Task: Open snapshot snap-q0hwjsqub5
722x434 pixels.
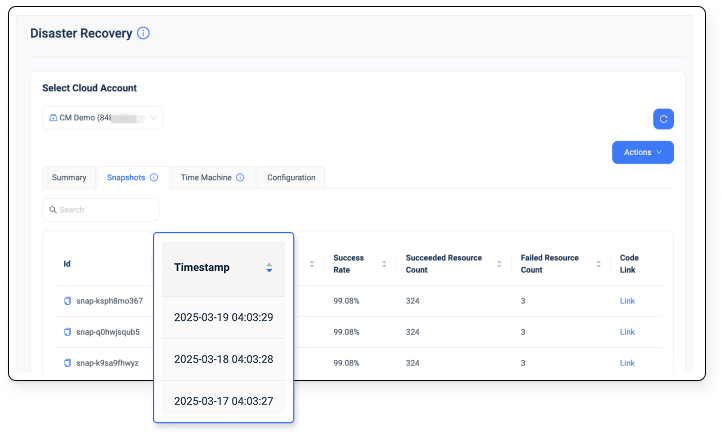Action: [109, 332]
